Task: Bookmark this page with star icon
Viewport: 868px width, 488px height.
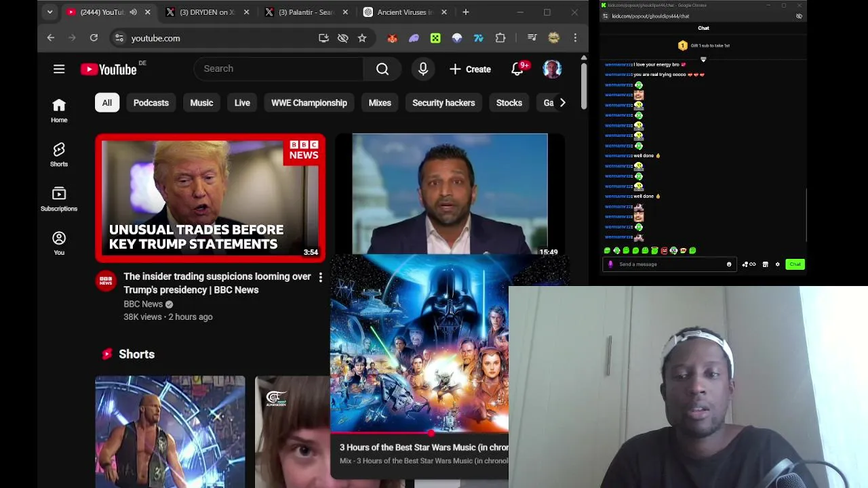Action: tap(362, 38)
